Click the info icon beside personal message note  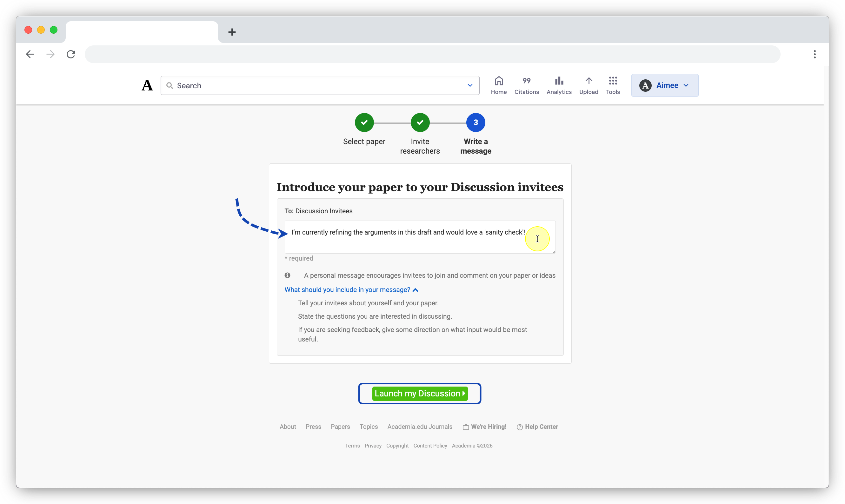tap(287, 275)
